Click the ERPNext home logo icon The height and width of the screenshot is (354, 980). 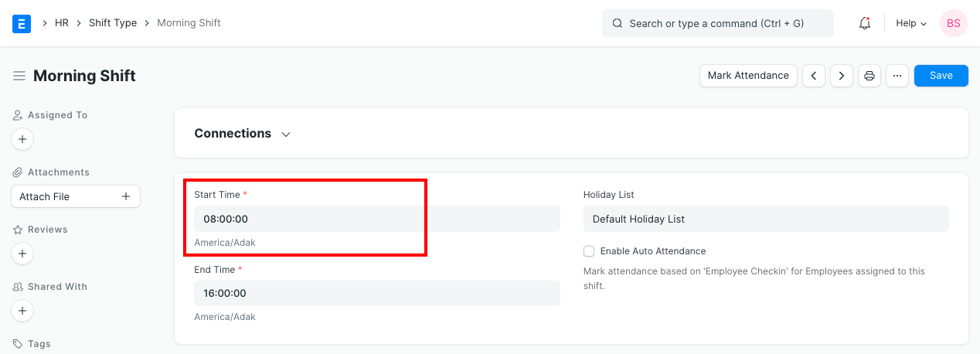pyautogui.click(x=22, y=23)
